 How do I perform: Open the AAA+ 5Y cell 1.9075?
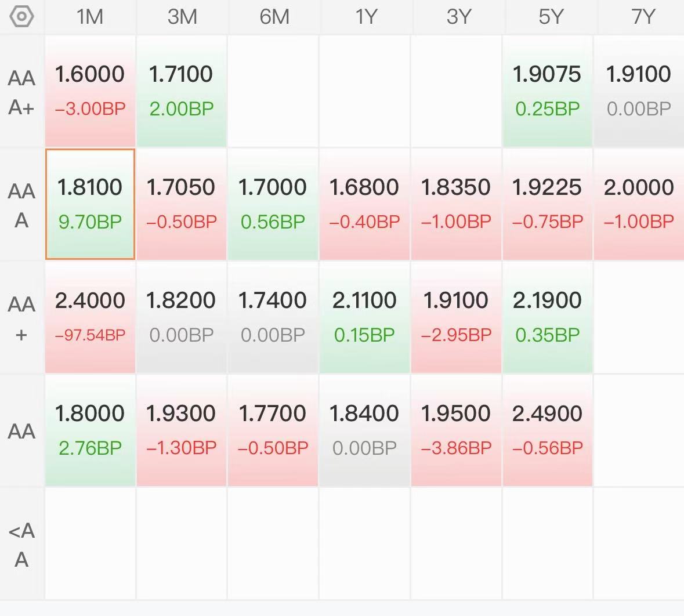pyautogui.click(x=548, y=91)
